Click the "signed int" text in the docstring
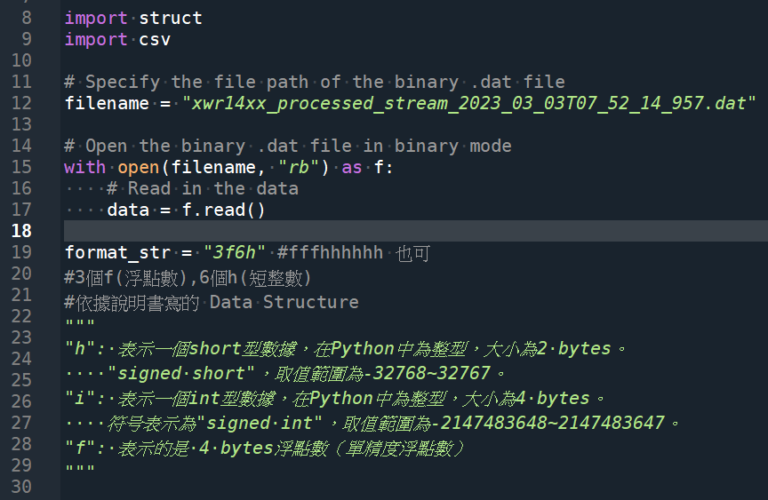The width and height of the screenshot is (768, 500). click(264, 423)
